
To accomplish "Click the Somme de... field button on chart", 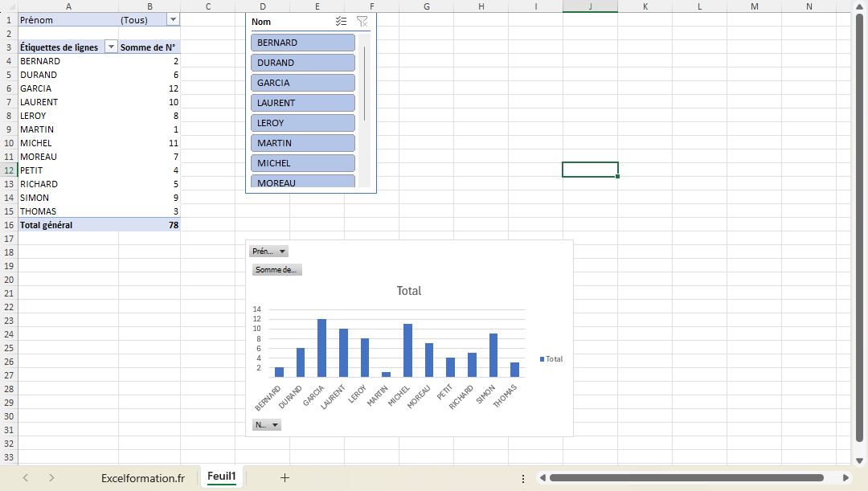I will click(x=276, y=270).
